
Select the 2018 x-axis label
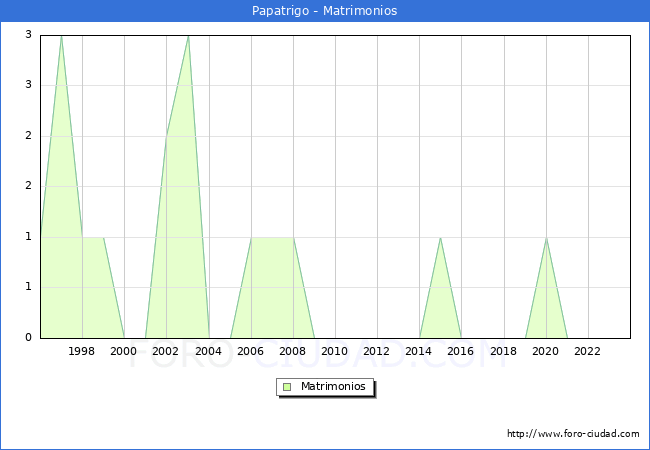504,351
